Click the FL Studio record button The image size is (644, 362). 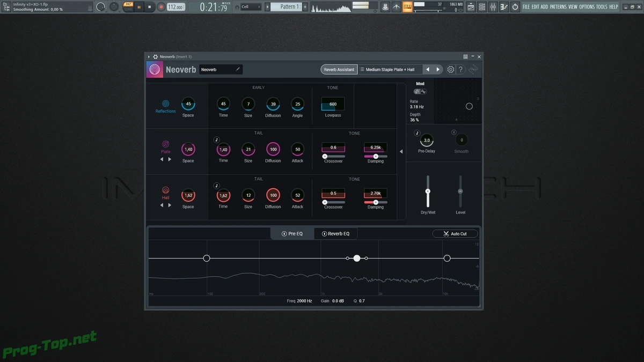161,7
